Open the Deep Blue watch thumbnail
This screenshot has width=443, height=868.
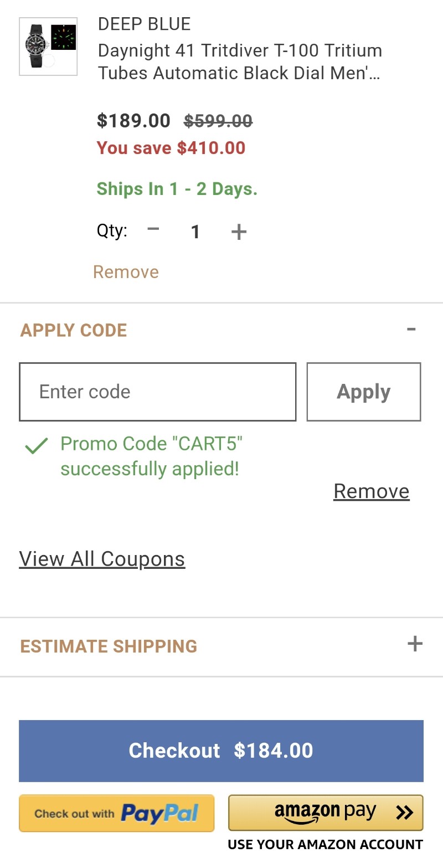click(48, 47)
